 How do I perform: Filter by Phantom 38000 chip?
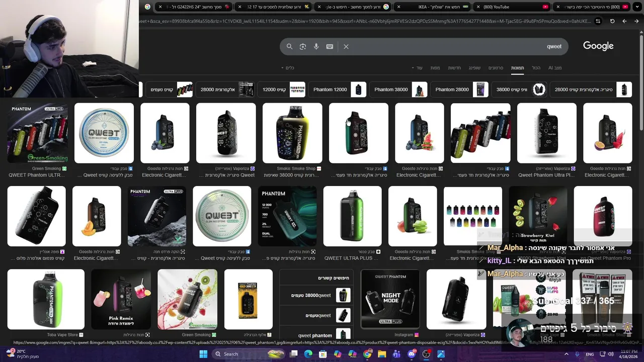[398, 89]
